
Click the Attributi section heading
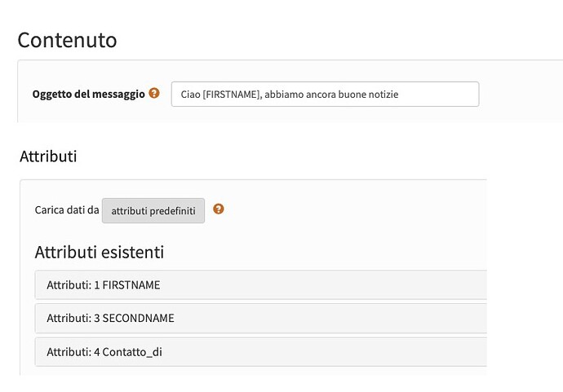[x=48, y=156]
